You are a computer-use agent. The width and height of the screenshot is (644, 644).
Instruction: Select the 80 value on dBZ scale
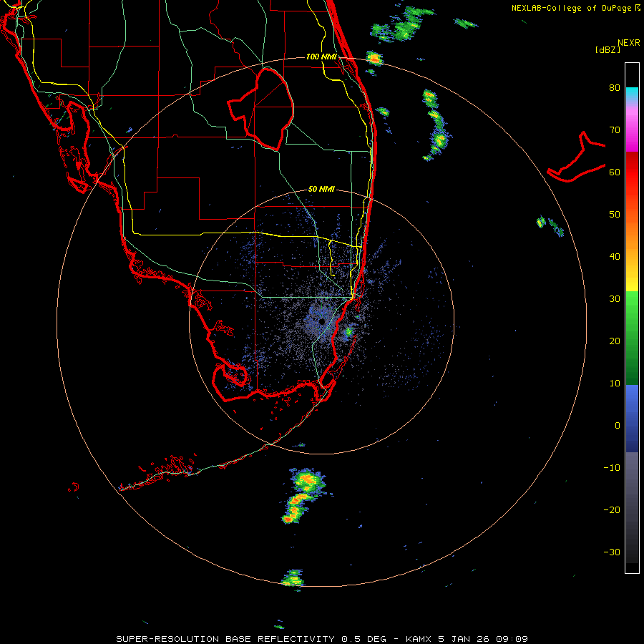[x=615, y=88]
